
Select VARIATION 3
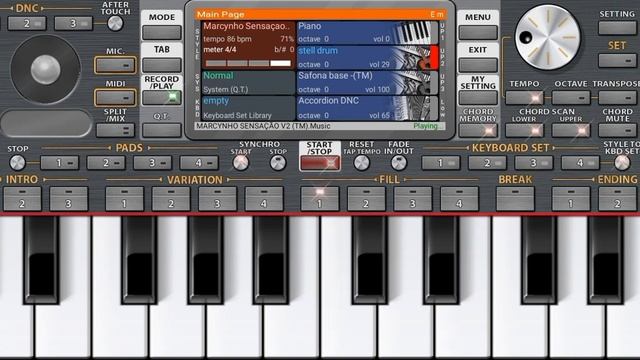pos(217,198)
